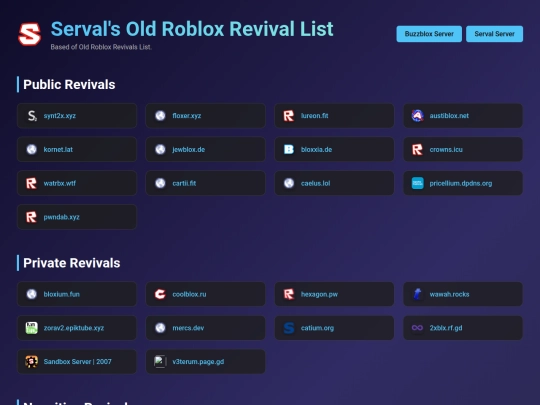Screen dimensions: 540x405
Task: Visit crowns.icu link text
Action: click(446, 149)
